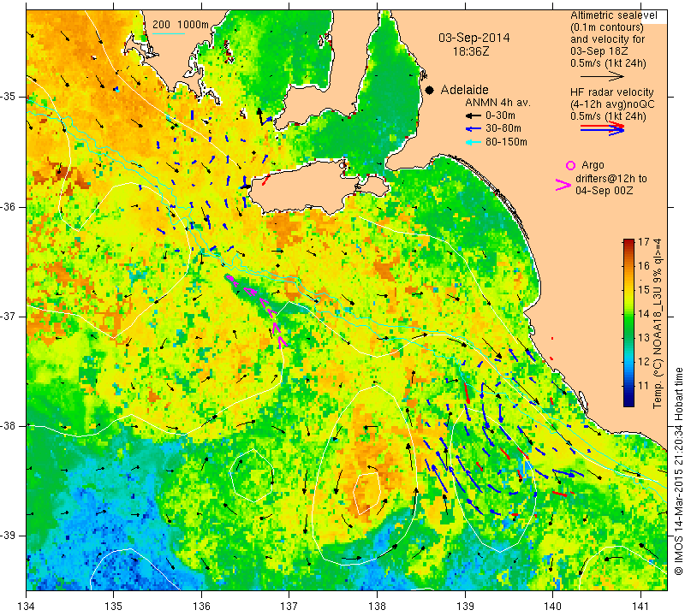
Task: Click the '(0.1m contours)' legend text
Action: [607, 27]
